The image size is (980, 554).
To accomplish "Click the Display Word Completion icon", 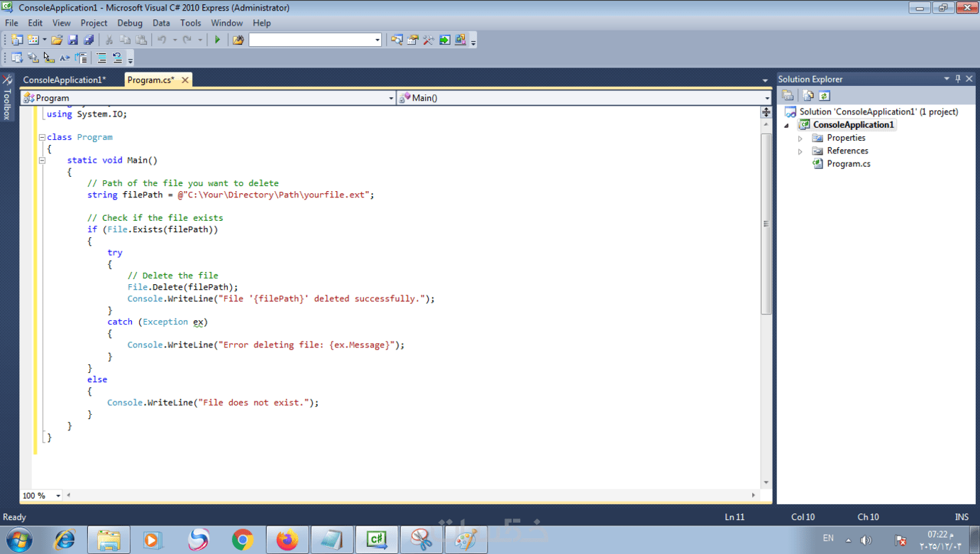I will click(65, 58).
